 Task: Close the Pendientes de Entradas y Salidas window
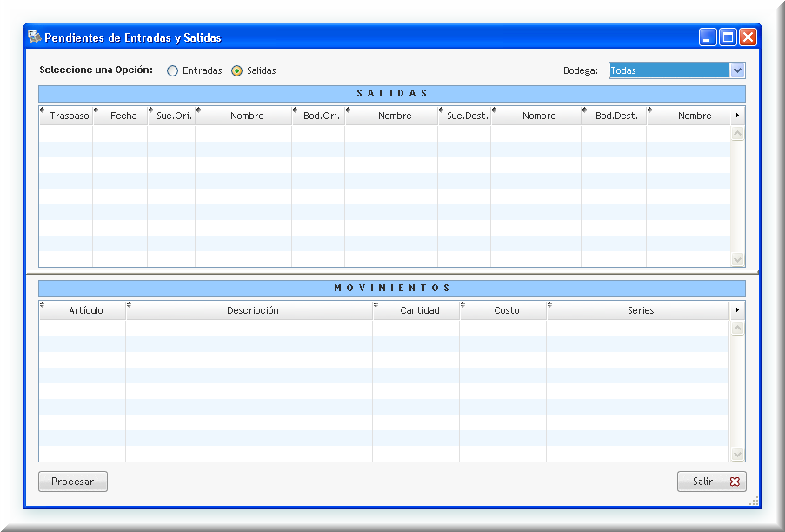pos(748,37)
